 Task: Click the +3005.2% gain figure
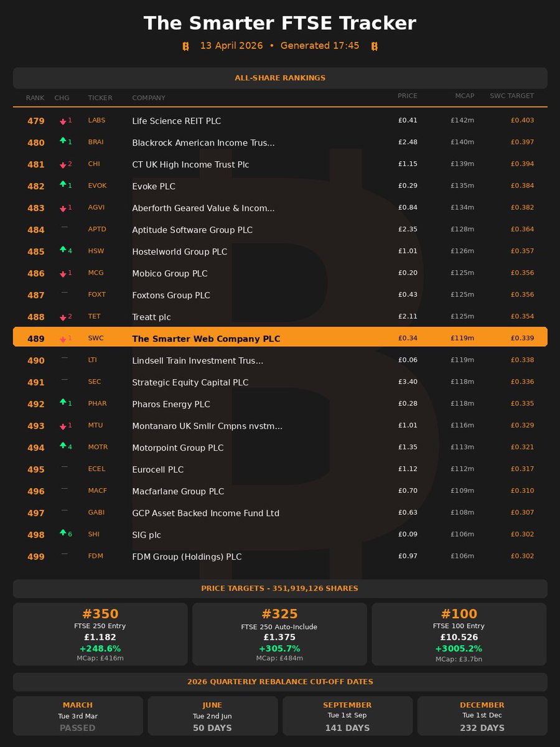click(x=459, y=649)
